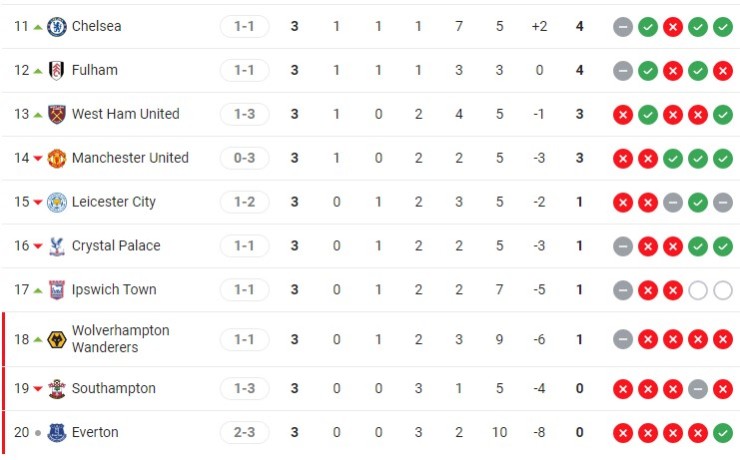740x460 pixels.
Task: Click the Chelsea club crest icon
Action: click(x=57, y=26)
